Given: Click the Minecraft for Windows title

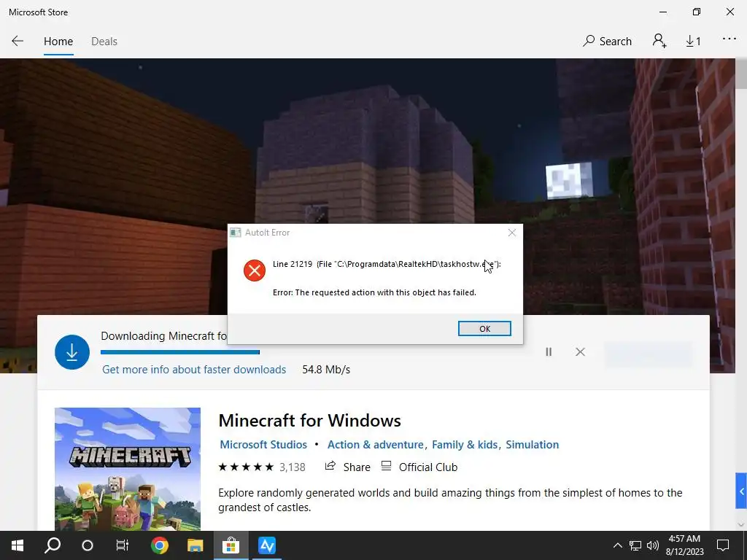Looking at the screenshot, I should click(x=309, y=421).
